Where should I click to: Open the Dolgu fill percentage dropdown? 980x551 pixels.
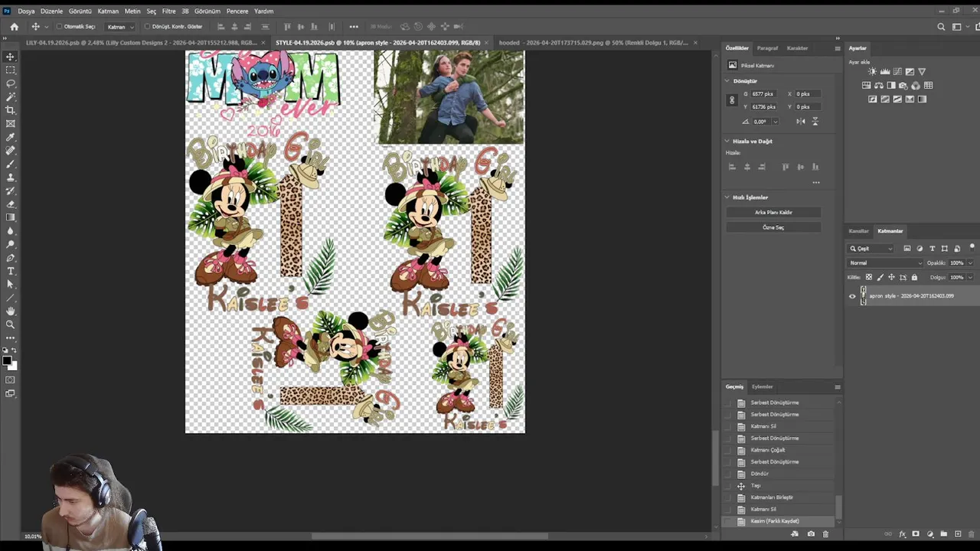click(x=970, y=277)
